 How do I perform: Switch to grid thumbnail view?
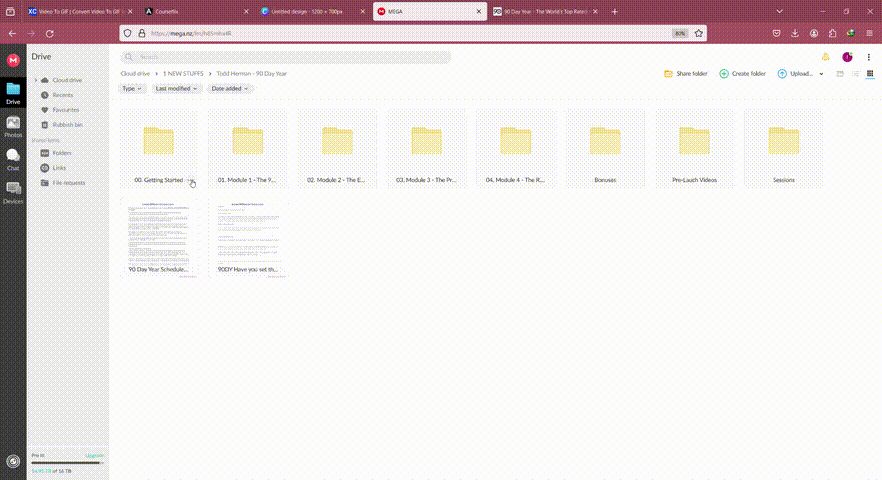click(870, 74)
